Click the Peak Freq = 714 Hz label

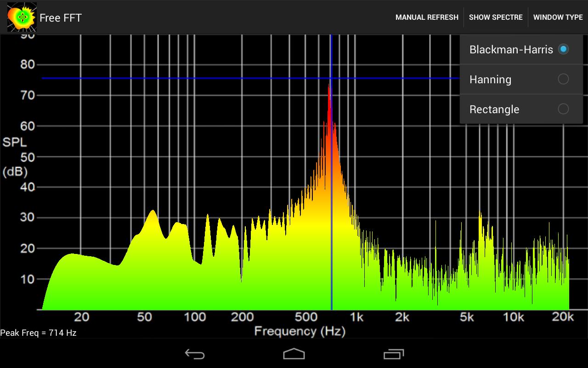click(39, 333)
